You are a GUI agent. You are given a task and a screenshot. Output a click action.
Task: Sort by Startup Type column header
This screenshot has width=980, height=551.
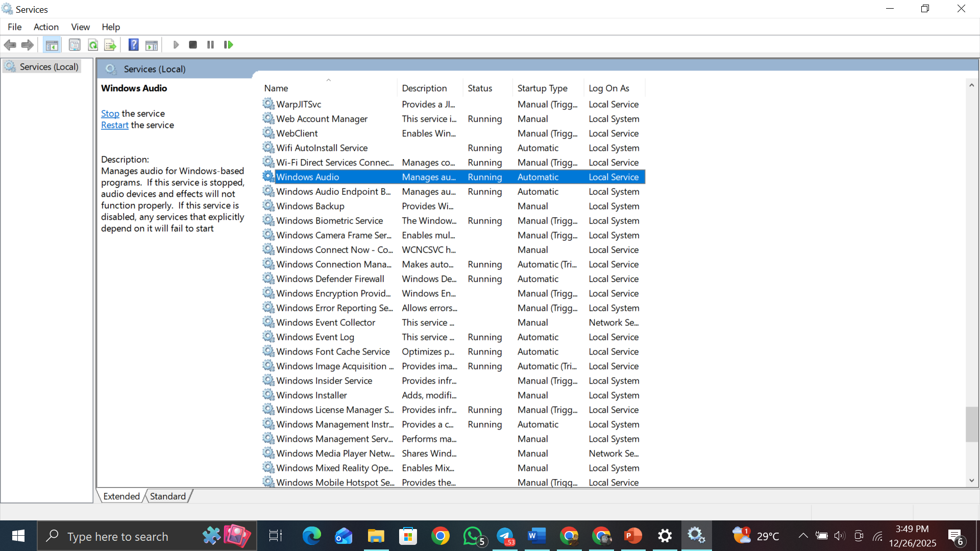point(548,88)
